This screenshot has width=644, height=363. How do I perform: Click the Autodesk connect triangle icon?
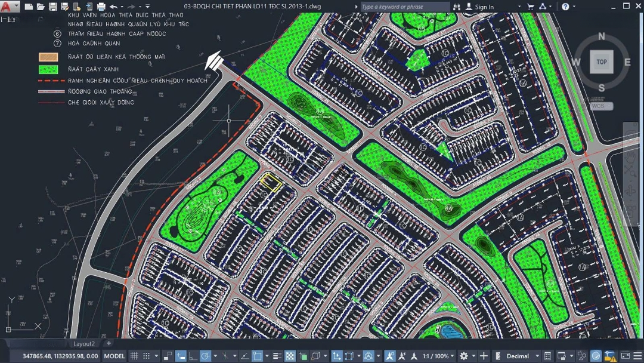point(543,7)
